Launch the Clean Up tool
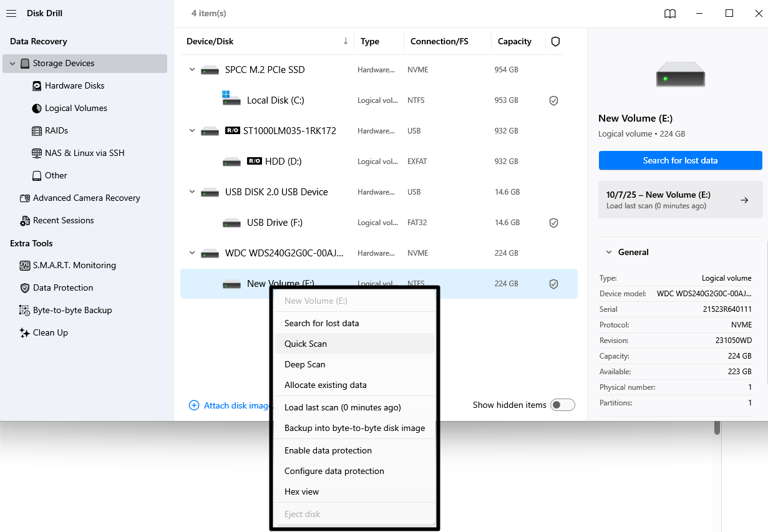Viewport: 768px width, 532px height. [x=51, y=332]
